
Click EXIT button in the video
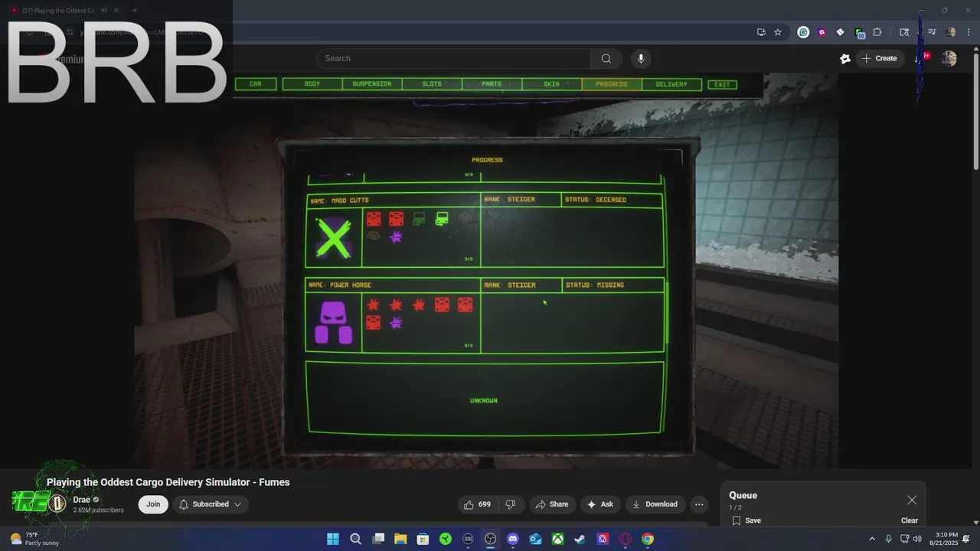pos(723,84)
